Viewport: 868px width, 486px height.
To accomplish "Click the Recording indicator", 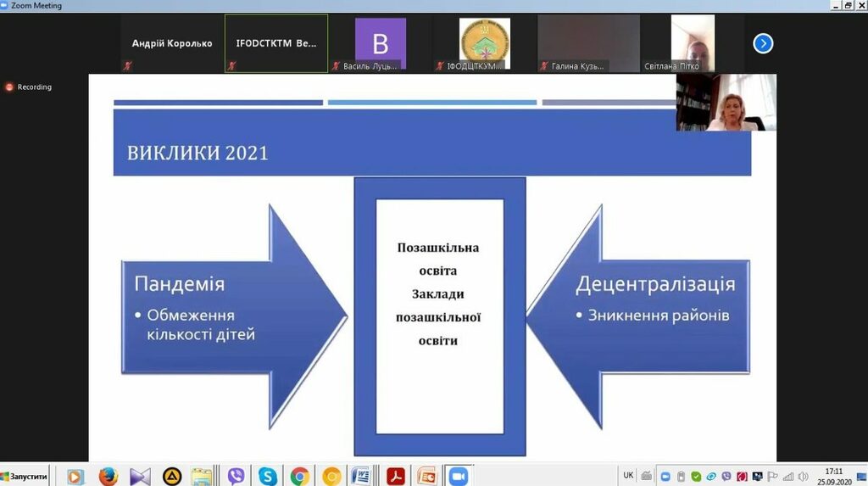I will [30, 87].
